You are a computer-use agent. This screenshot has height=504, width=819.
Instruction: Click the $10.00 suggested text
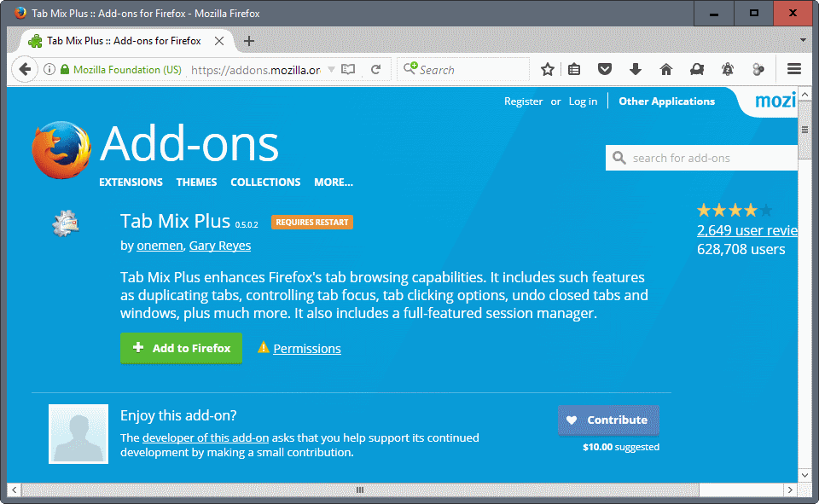pyautogui.click(x=621, y=447)
